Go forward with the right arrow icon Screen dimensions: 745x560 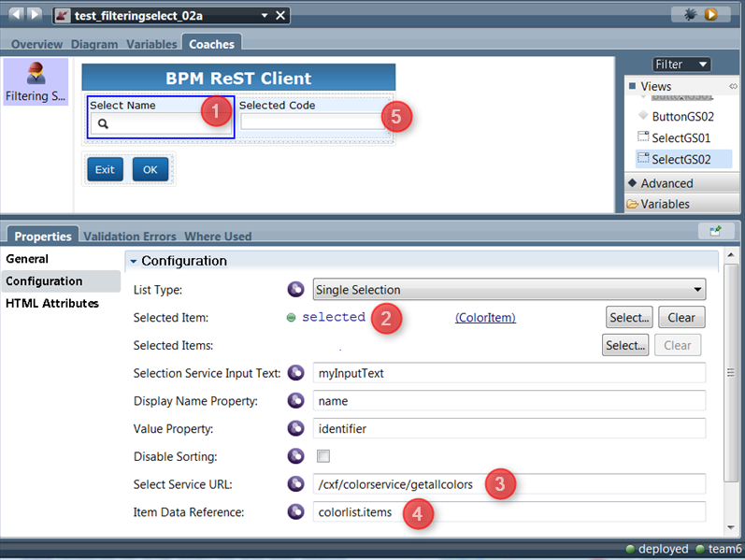point(35,14)
